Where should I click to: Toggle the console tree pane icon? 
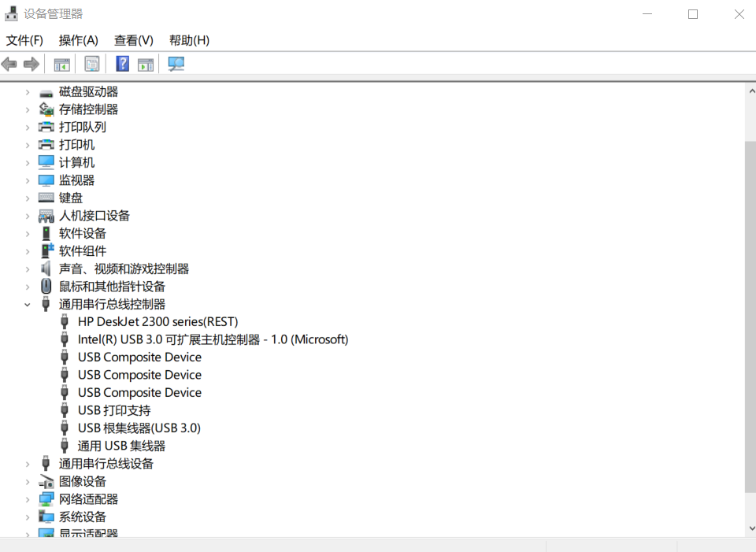pos(61,63)
